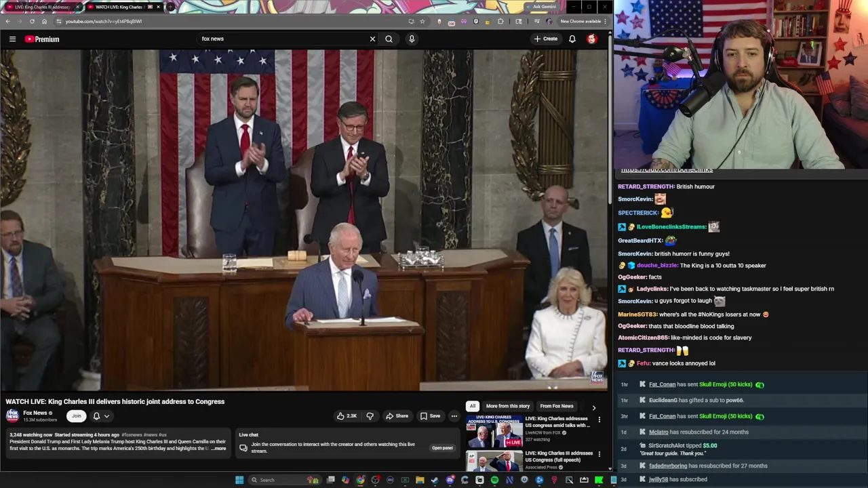Click the YouTube search magnifier button

click(x=389, y=39)
